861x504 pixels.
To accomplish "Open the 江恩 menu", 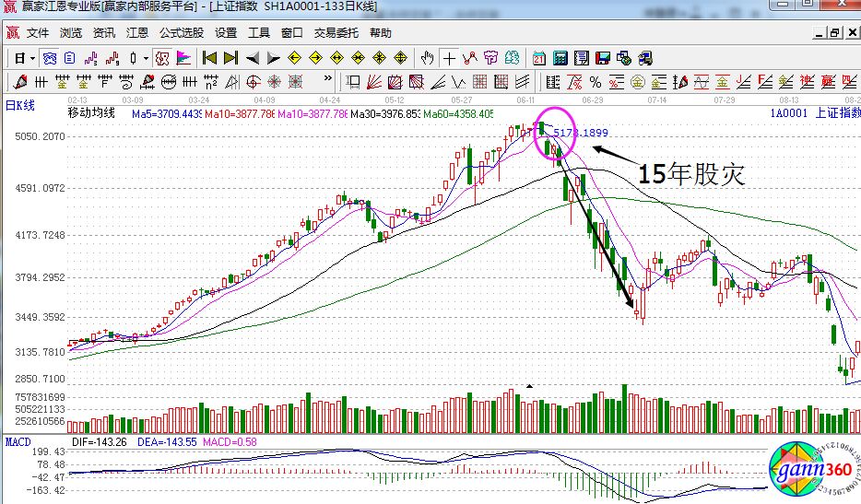I will 136,32.
